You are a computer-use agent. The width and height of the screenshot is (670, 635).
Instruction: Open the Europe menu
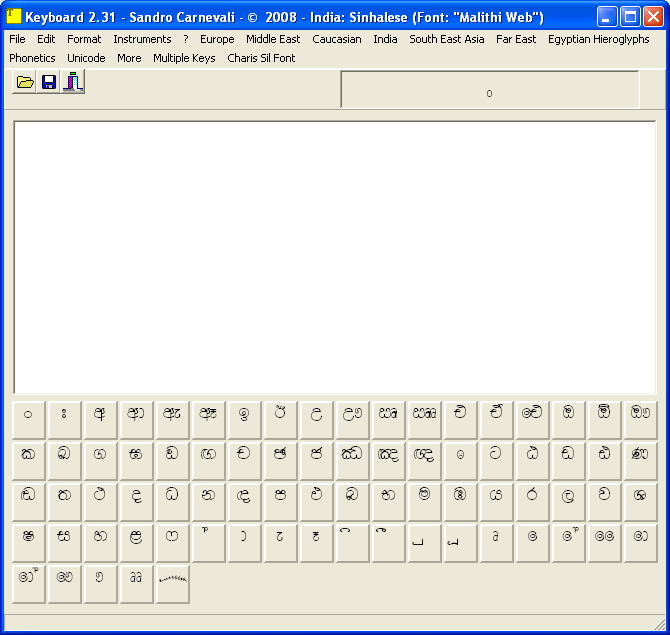click(x=217, y=39)
